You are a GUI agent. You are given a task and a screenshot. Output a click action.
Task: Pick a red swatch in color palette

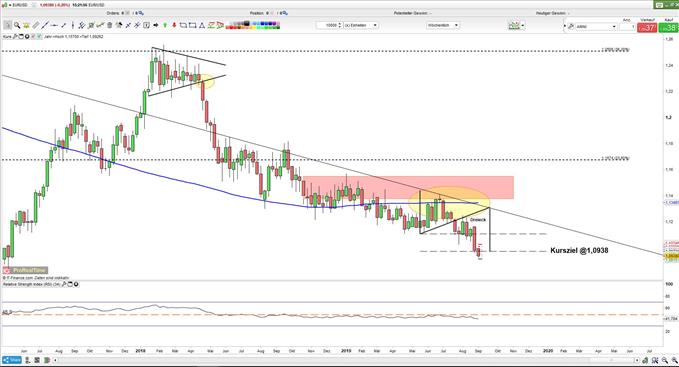tap(230, 28)
